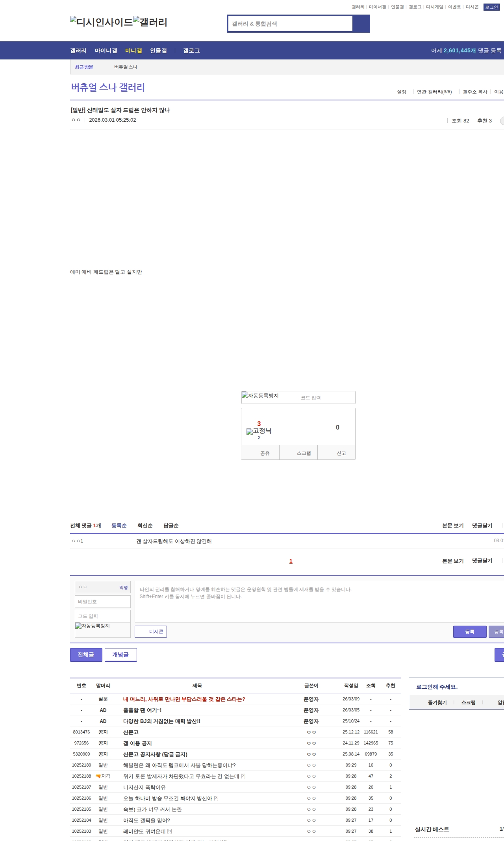Screen dimensions: 504x841
Task: Submit the comment with 등록 button
Action: click(470, 632)
